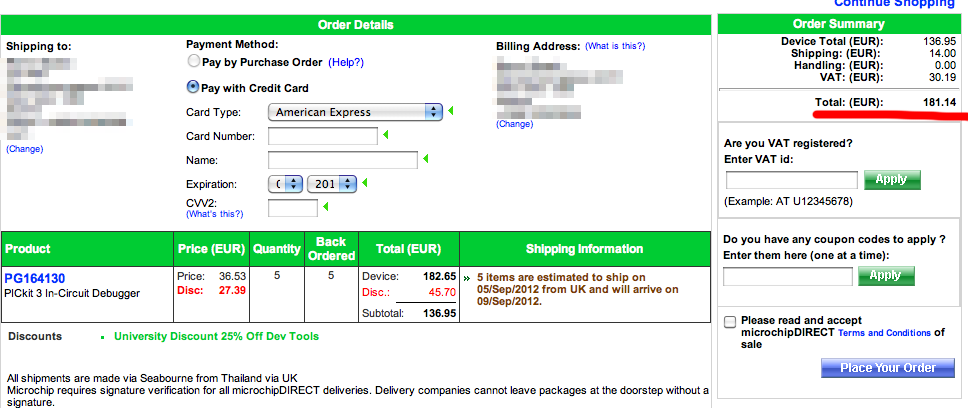Click the VAT id input field
This screenshot has height=408, width=968.
coord(791,180)
